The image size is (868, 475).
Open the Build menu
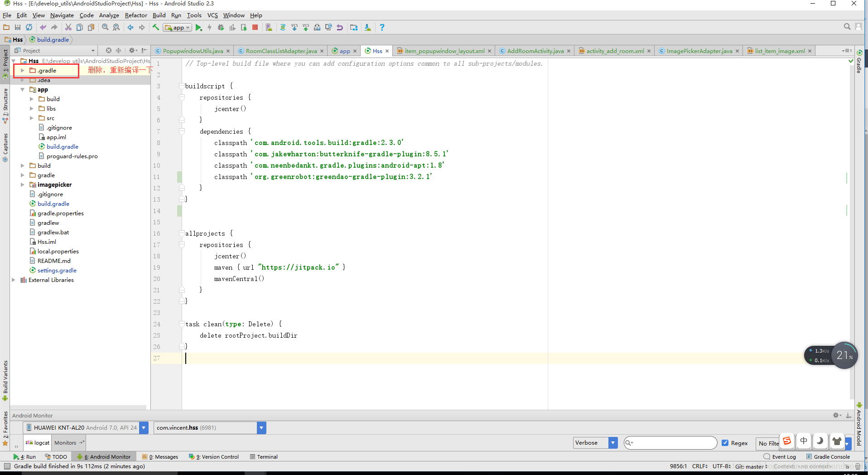click(x=159, y=15)
